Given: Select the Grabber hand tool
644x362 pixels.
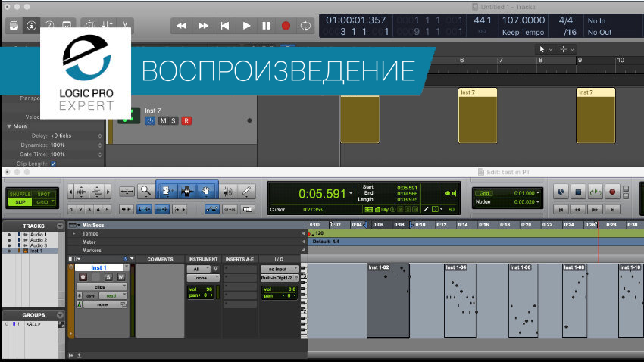Looking at the screenshot, I should [206, 192].
